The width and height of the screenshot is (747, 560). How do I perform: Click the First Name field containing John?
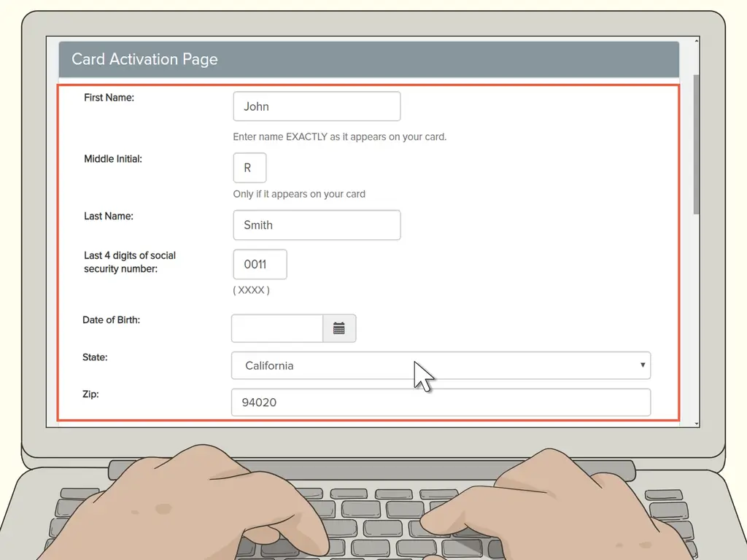coord(317,106)
